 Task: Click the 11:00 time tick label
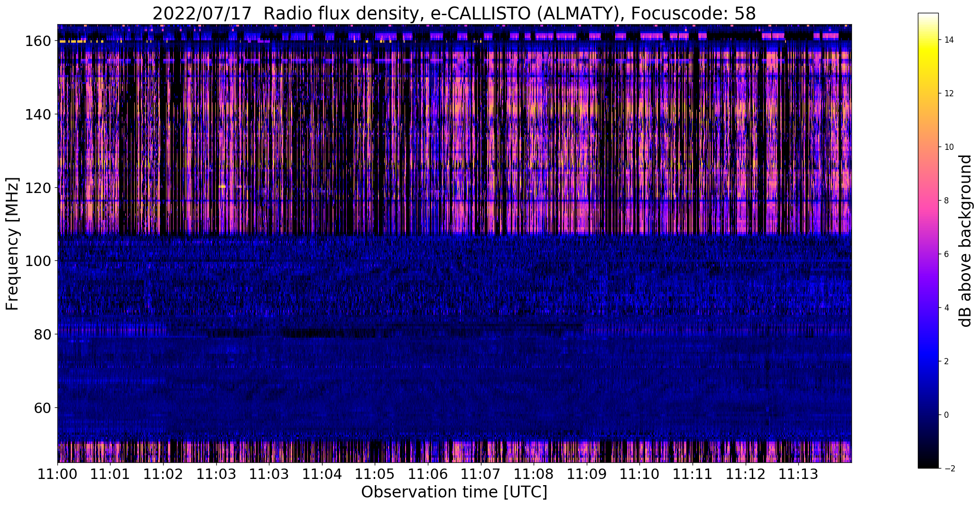click(x=58, y=474)
